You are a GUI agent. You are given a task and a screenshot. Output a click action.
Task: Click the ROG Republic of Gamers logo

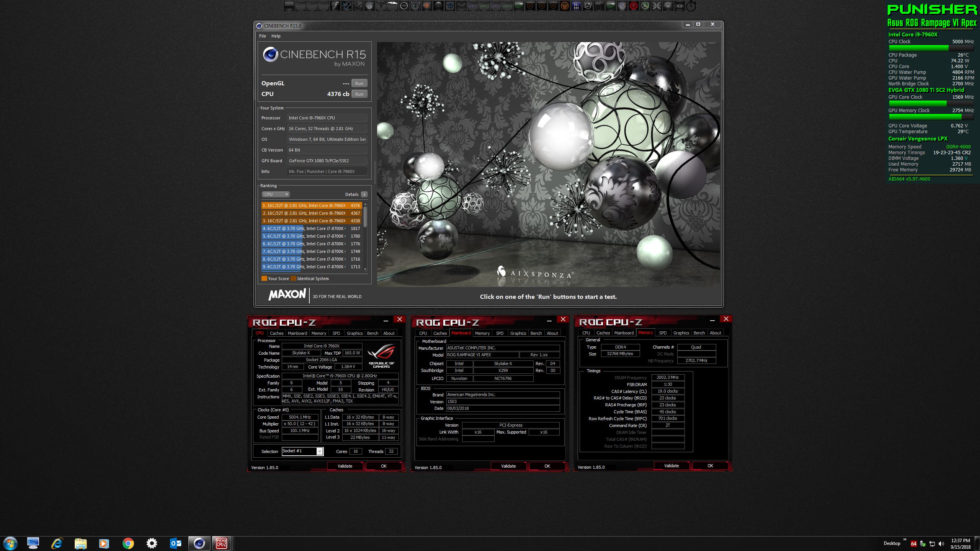pyautogui.click(x=381, y=355)
